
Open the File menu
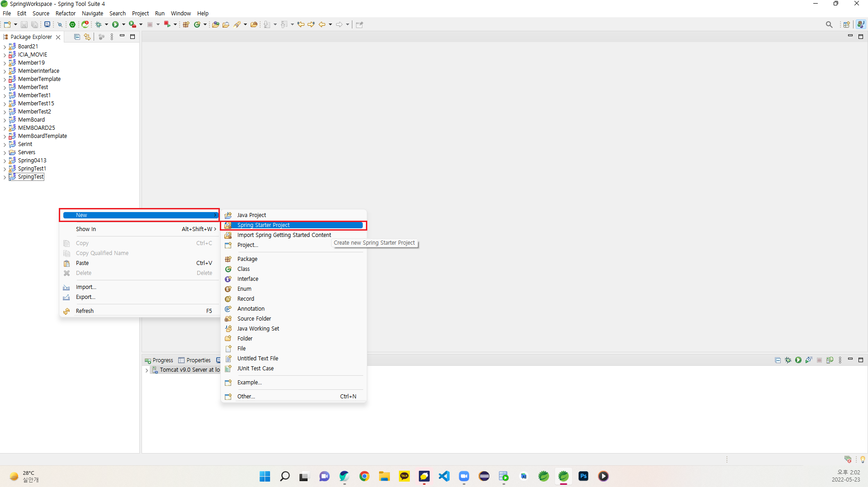7,13
